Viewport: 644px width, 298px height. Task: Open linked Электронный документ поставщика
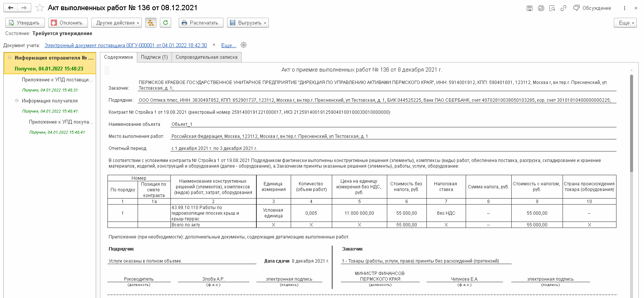pyautogui.click(x=126, y=45)
